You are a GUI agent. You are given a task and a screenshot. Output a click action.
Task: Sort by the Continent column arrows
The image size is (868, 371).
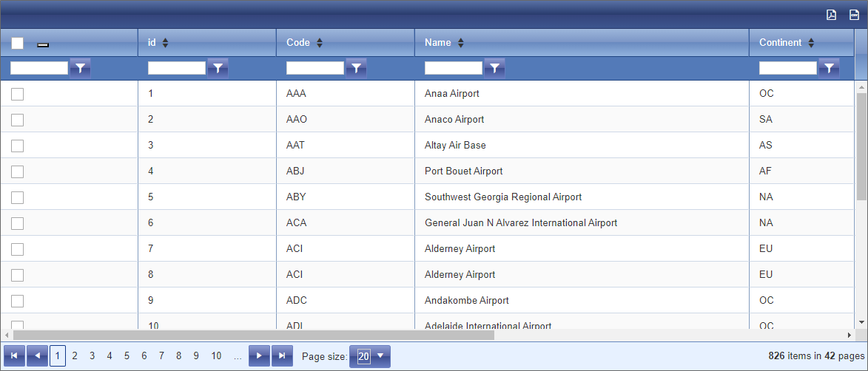tap(811, 43)
